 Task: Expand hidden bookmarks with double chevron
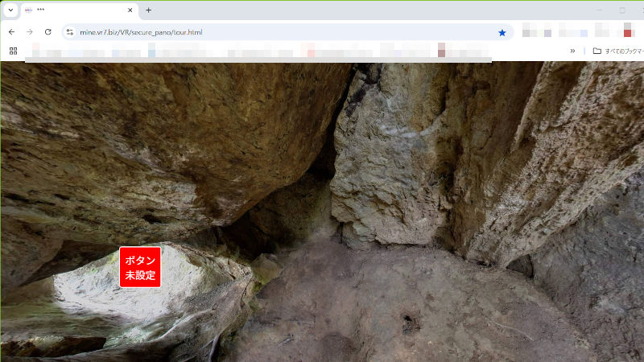(572, 51)
